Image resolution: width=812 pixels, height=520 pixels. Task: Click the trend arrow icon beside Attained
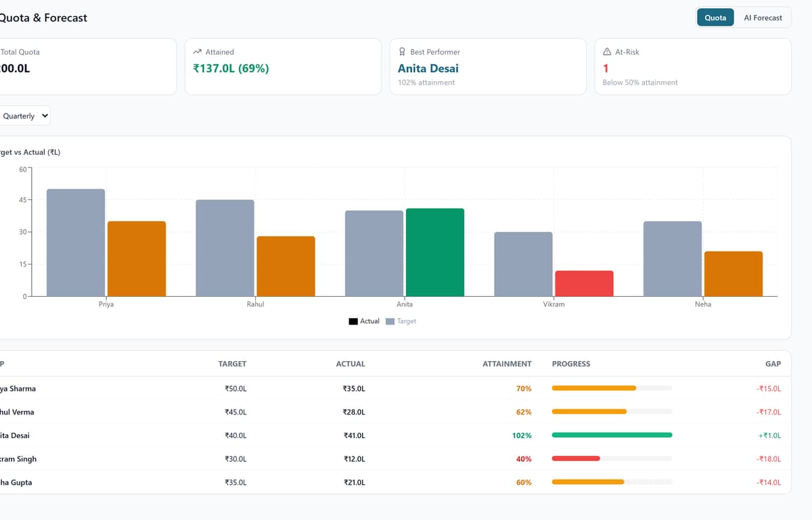click(x=197, y=51)
